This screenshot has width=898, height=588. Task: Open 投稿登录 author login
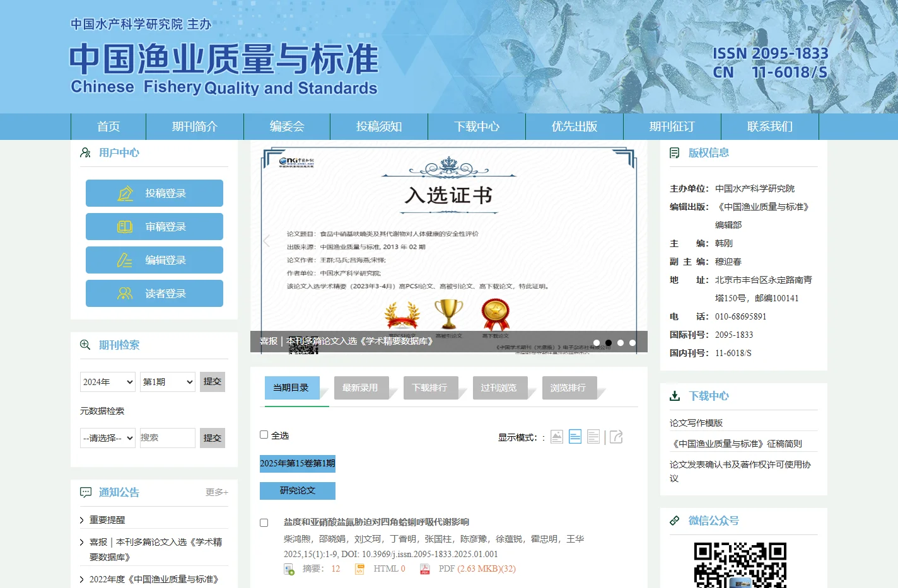(x=155, y=193)
